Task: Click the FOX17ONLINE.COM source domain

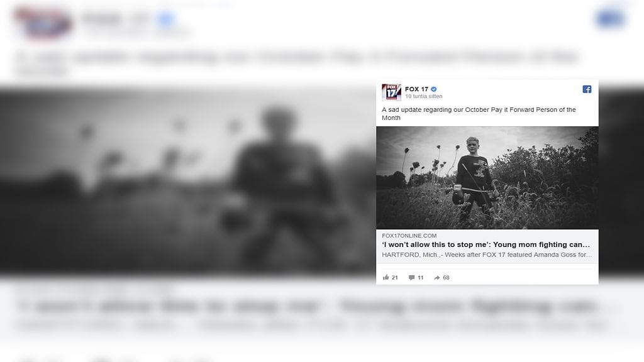Action: click(x=409, y=236)
